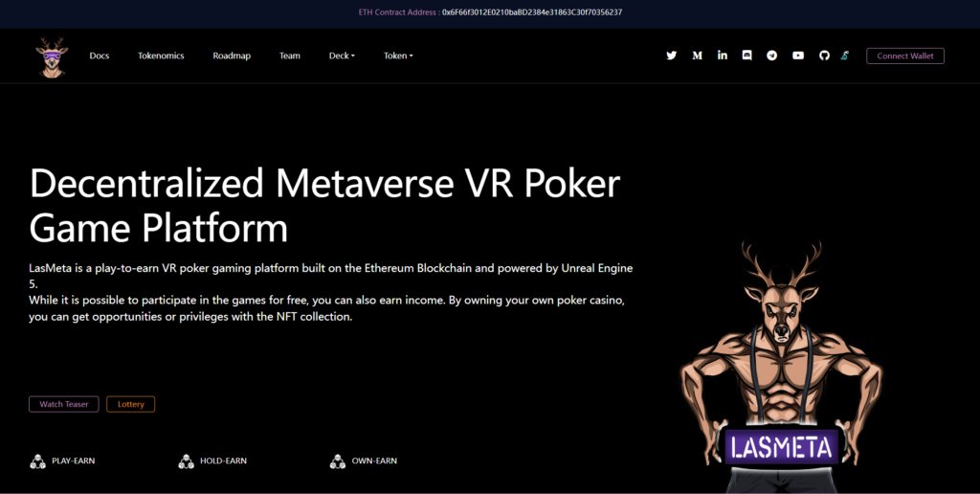Viewport: 980px width, 494px height.
Task: Click the 'Decentralized Metaverse VR Poker' heading
Action: tap(324, 205)
